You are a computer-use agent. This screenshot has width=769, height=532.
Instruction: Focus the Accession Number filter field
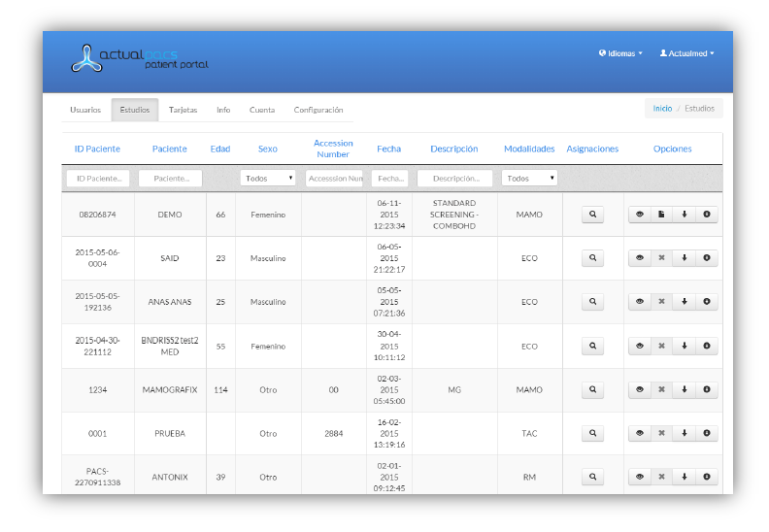tap(334, 178)
